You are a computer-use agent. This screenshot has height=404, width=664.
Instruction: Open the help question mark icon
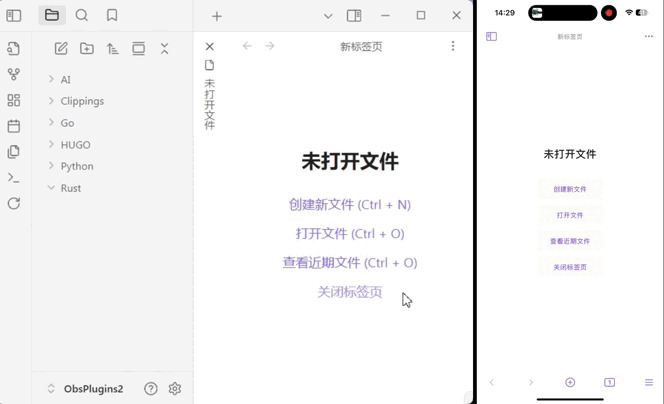pyautogui.click(x=151, y=389)
